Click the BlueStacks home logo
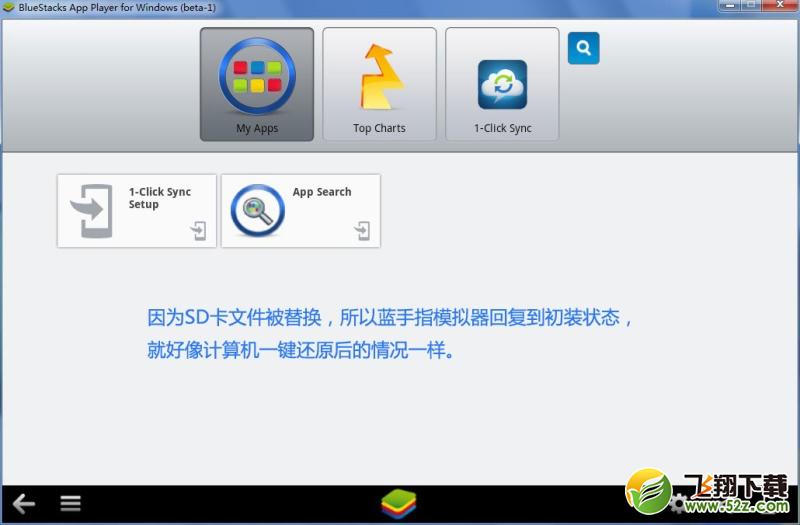This screenshot has width=800, height=525. [x=398, y=504]
